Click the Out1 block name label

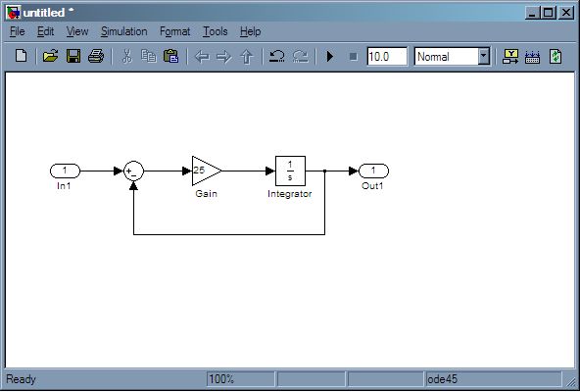point(372,186)
